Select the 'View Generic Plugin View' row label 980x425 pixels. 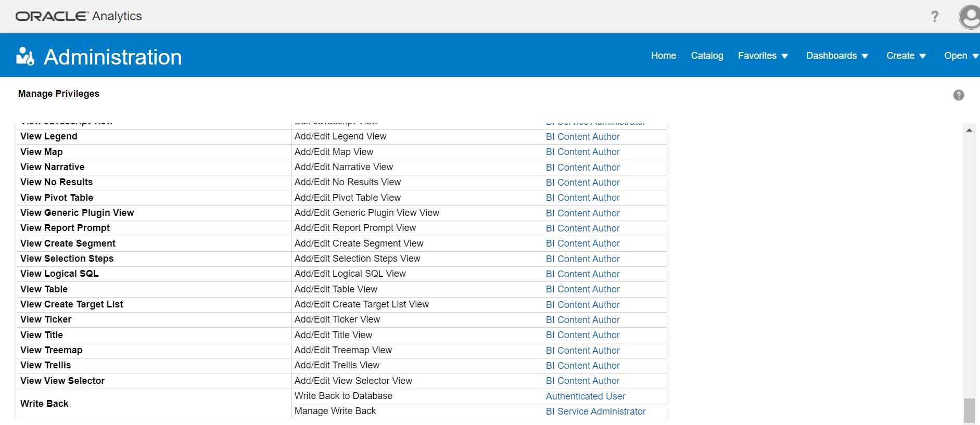[77, 213]
